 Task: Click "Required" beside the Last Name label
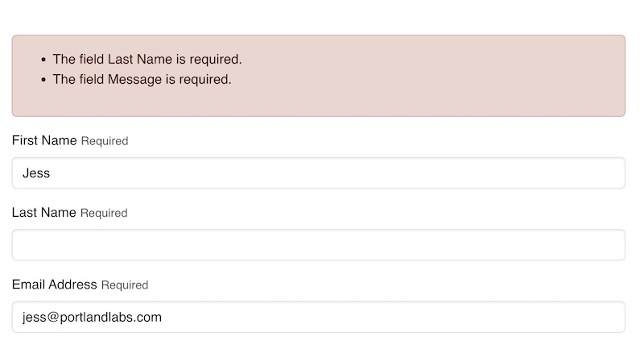pyautogui.click(x=105, y=213)
